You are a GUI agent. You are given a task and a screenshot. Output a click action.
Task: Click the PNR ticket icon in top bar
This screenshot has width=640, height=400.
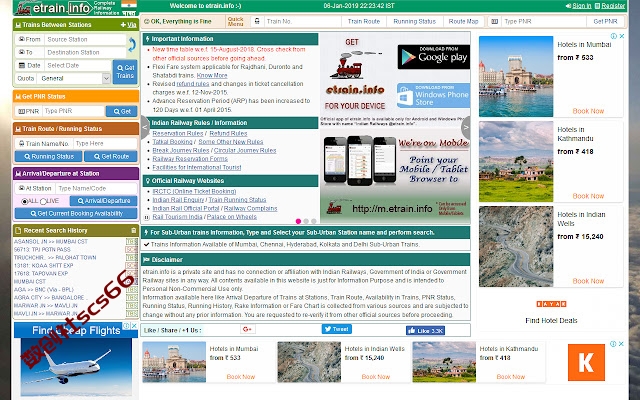pos(495,21)
